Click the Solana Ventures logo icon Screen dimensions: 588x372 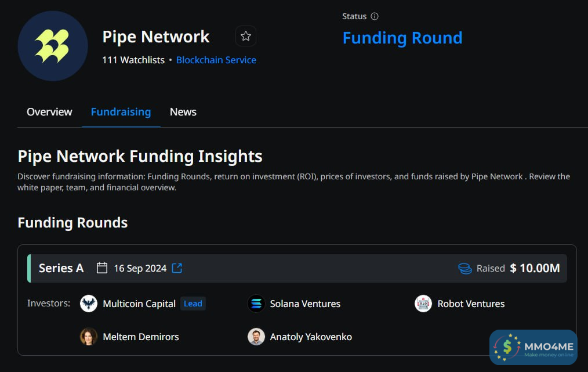[256, 304]
